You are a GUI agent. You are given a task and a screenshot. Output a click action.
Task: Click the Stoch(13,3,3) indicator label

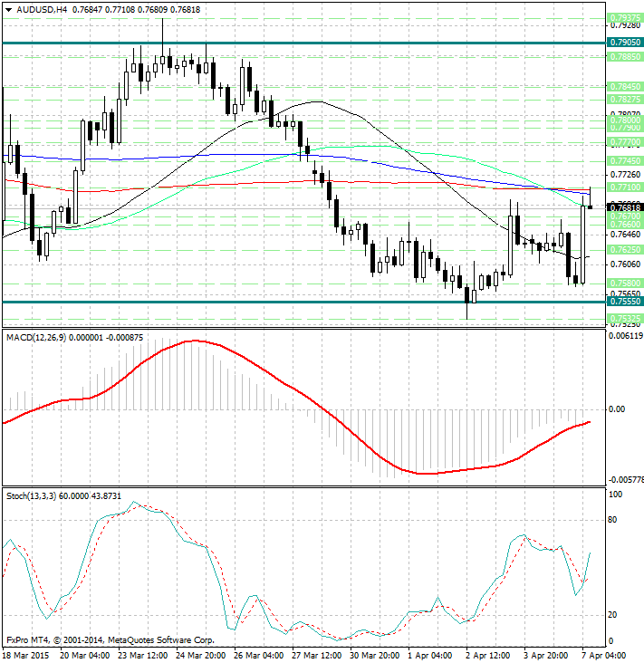pos(31,495)
